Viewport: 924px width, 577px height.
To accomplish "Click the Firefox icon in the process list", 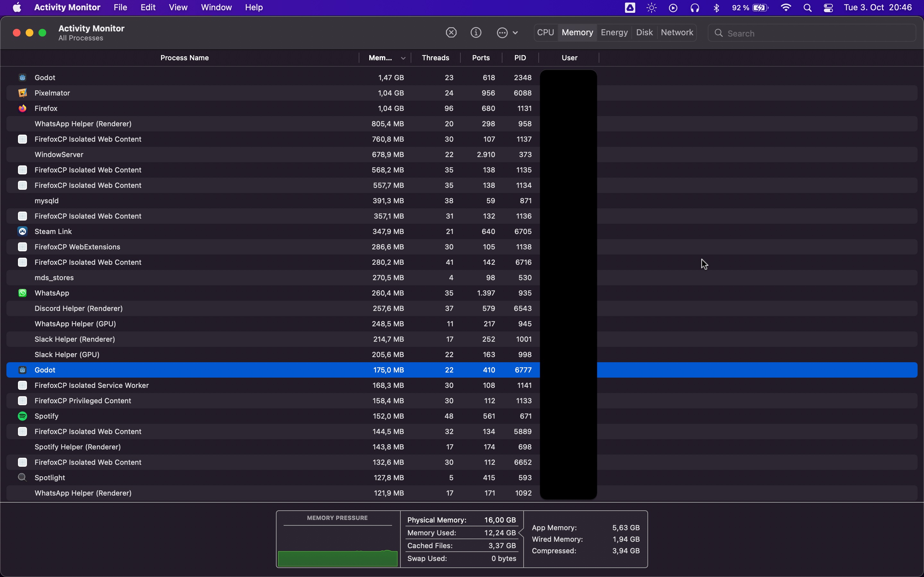I will coord(22,108).
